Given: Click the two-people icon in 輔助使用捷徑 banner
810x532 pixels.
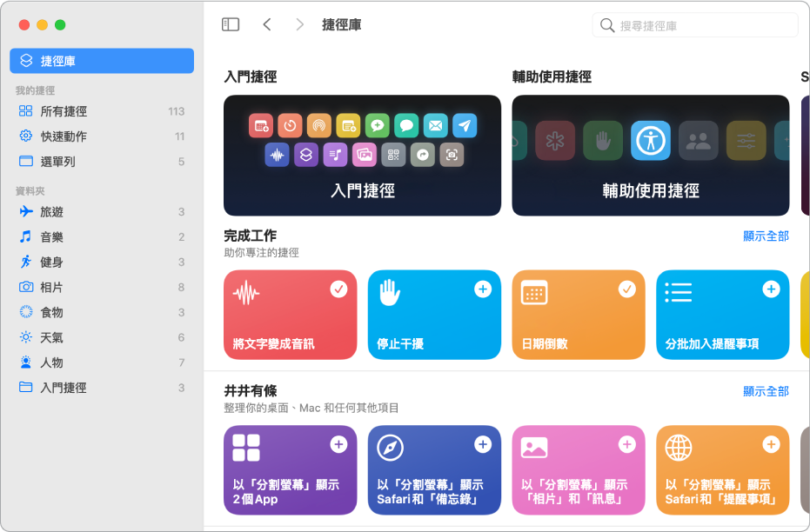Looking at the screenshot, I should [699, 140].
